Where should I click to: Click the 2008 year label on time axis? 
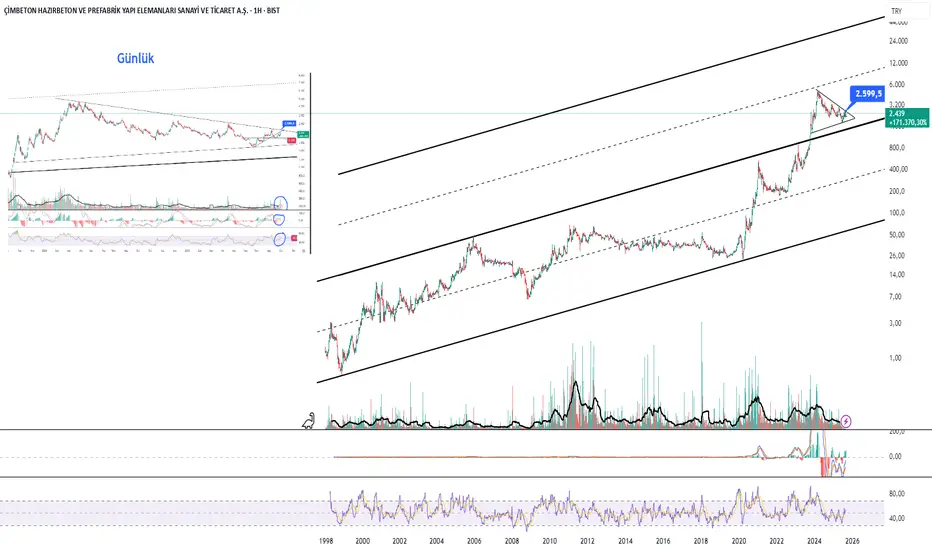pyautogui.click(x=512, y=541)
